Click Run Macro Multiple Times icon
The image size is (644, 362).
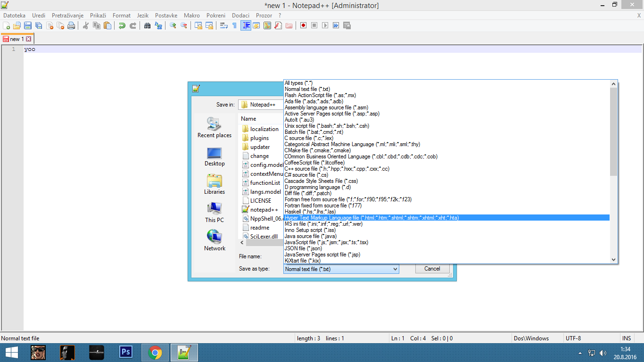point(336,25)
